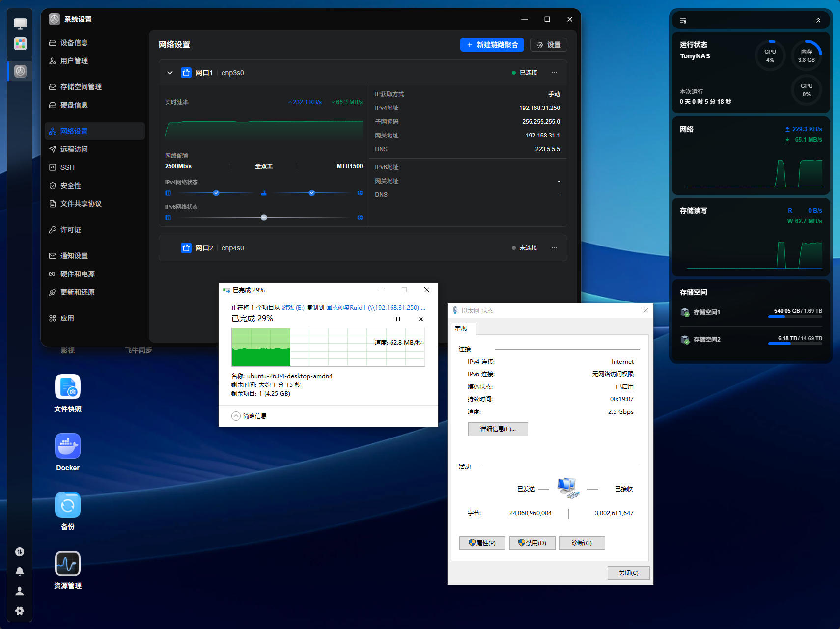Click 存储空间1 usage bar
Screen dimensions: 840x629
795,317
